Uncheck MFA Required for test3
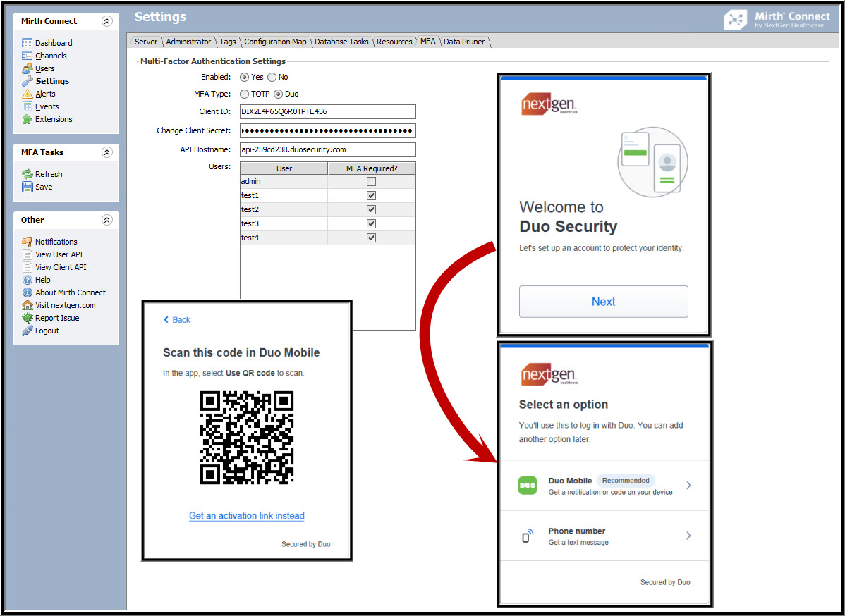 point(371,224)
